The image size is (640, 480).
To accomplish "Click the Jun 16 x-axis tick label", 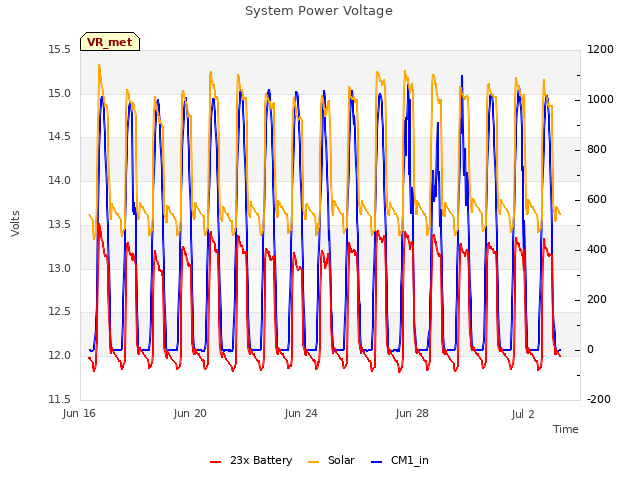I will [x=79, y=413].
